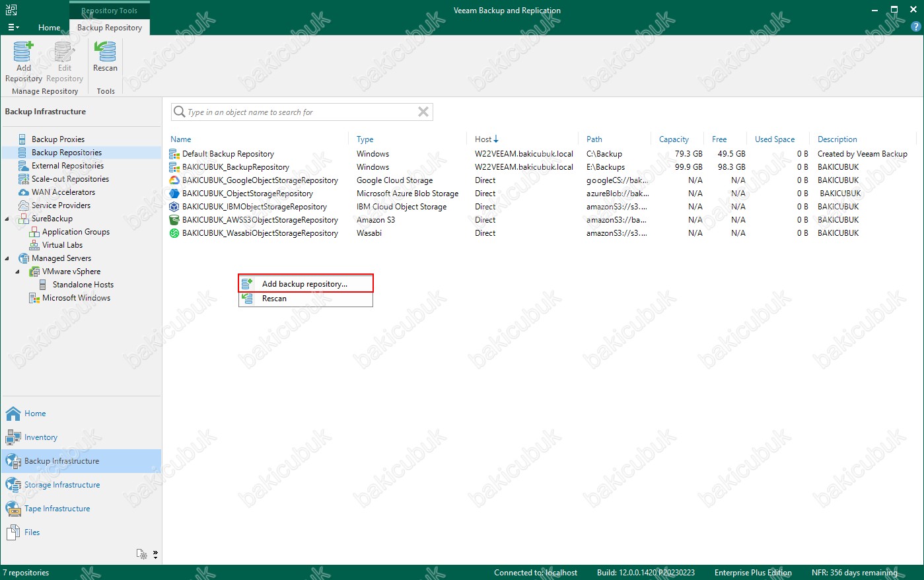The image size is (924, 580).
Task: Click the Repository Tools tab header
Action: [110, 11]
